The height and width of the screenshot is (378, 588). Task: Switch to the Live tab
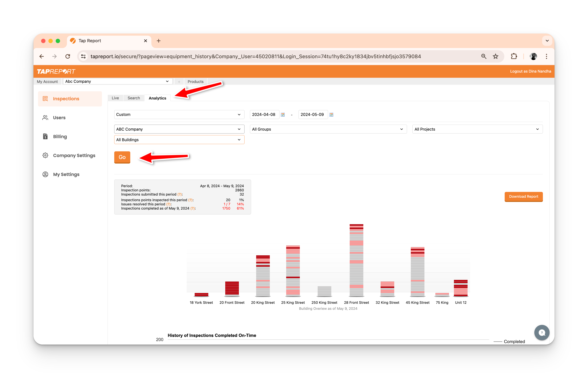pyautogui.click(x=115, y=98)
